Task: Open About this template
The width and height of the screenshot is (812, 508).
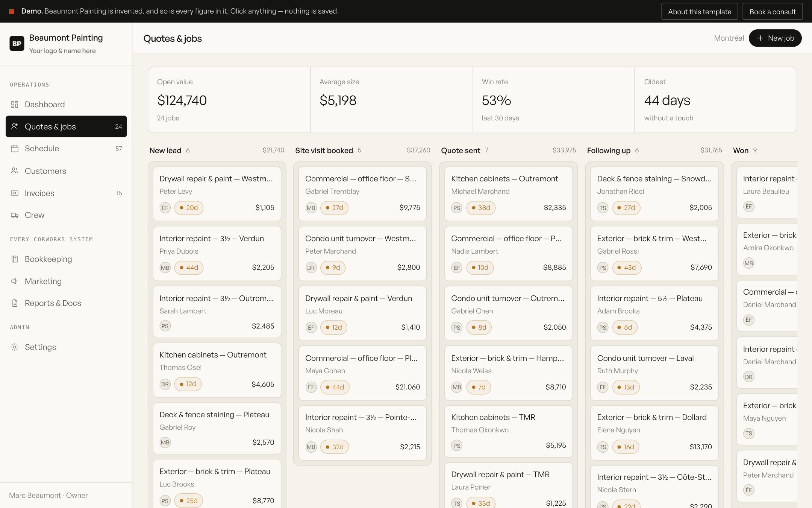Action: point(700,11)
